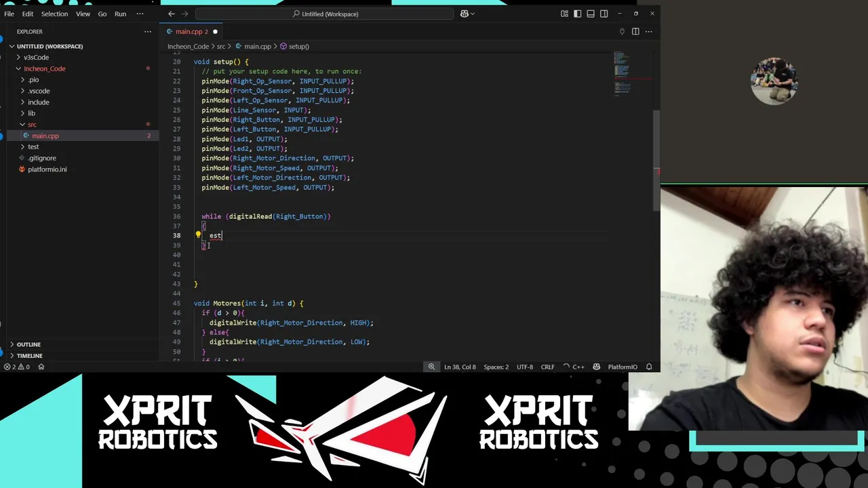This screenshot has width=868, height=488.
Task: Click the minimap code overview
Action: tap(623, 75)
